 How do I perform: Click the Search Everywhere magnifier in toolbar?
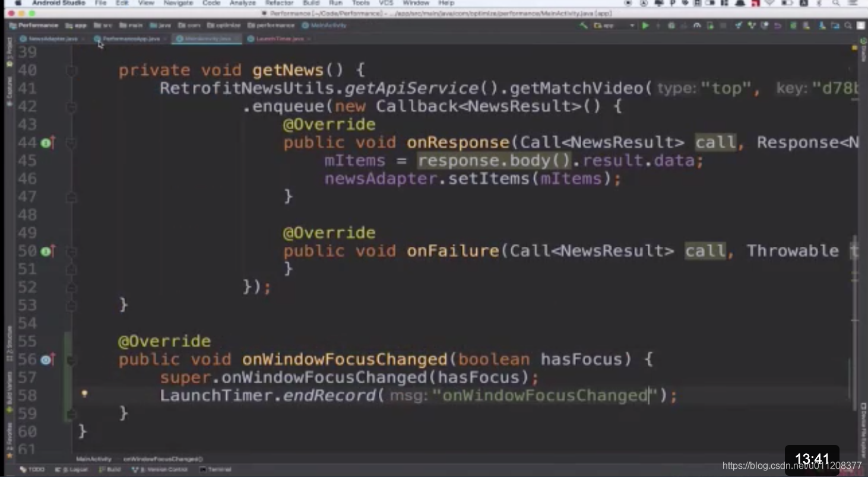pos(848,26)
